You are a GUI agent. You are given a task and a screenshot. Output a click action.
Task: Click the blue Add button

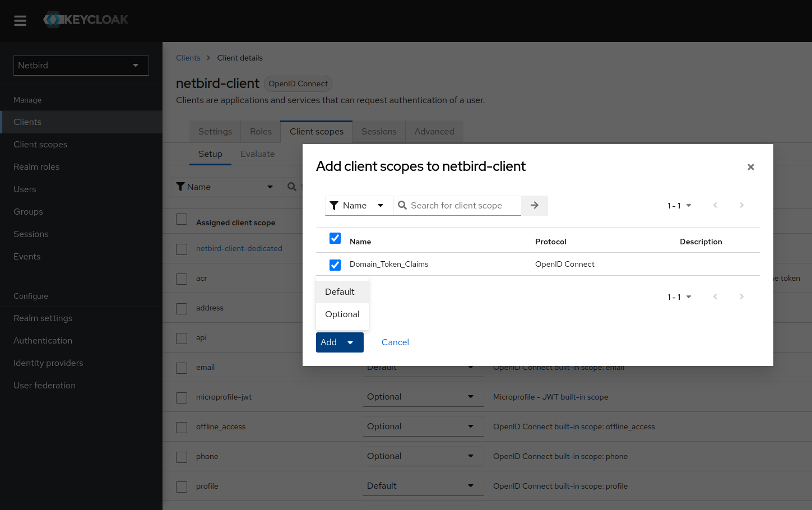pyautogui.click(x=330, y=342)
